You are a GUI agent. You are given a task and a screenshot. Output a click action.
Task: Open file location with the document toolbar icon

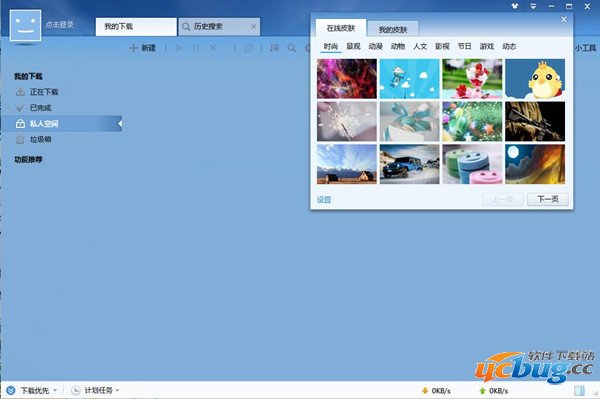248,48
